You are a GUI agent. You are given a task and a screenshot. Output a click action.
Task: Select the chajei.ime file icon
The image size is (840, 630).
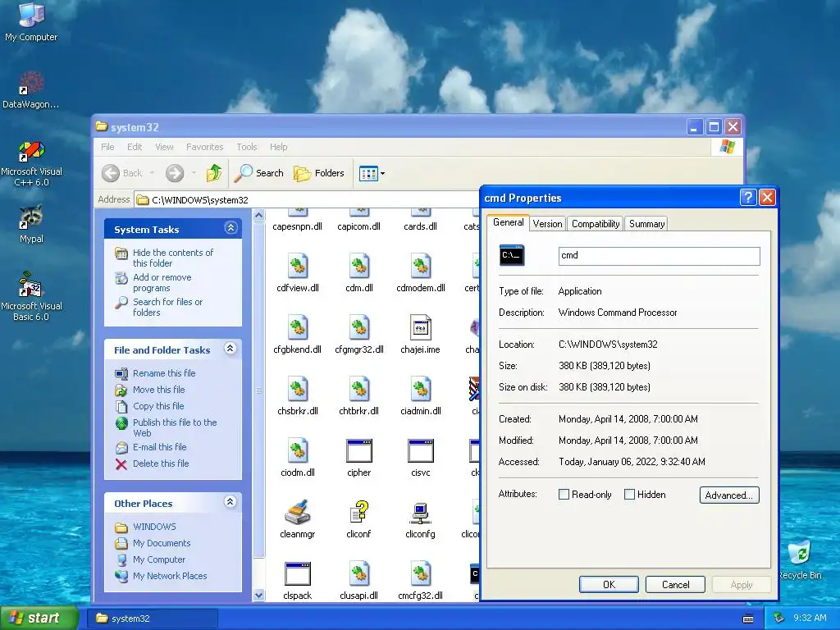[421, 328]
